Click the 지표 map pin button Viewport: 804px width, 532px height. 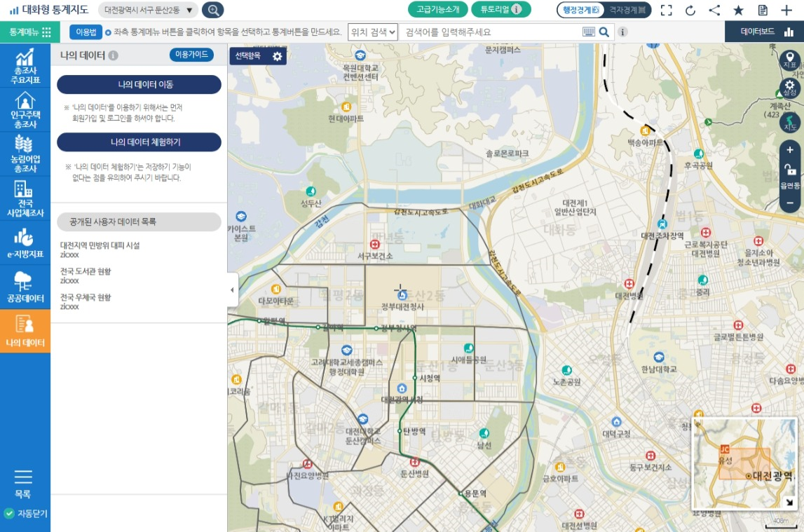coord(790,60)
